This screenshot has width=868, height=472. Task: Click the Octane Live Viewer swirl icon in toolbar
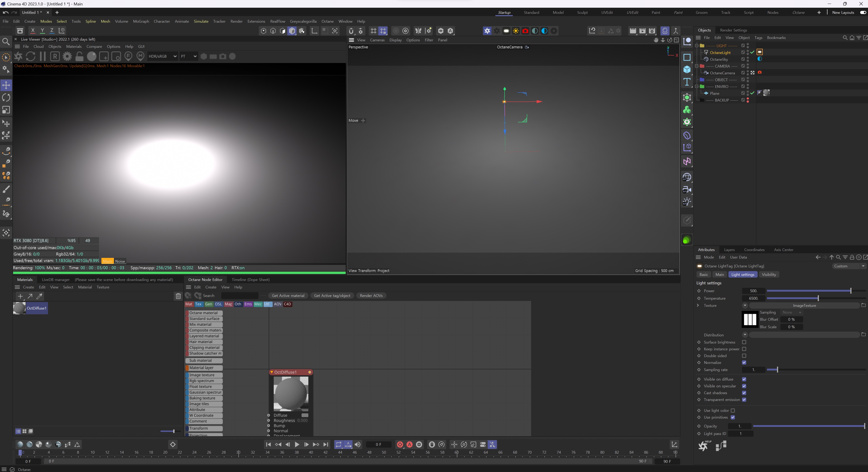pos(487,31)
